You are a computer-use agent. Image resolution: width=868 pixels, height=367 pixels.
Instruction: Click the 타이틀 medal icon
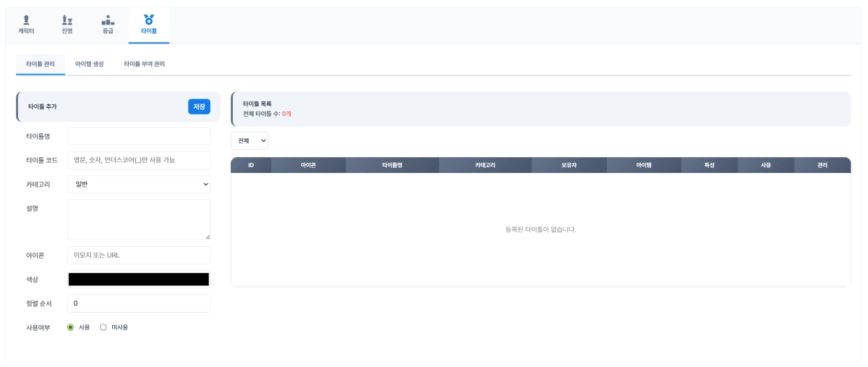148,20
